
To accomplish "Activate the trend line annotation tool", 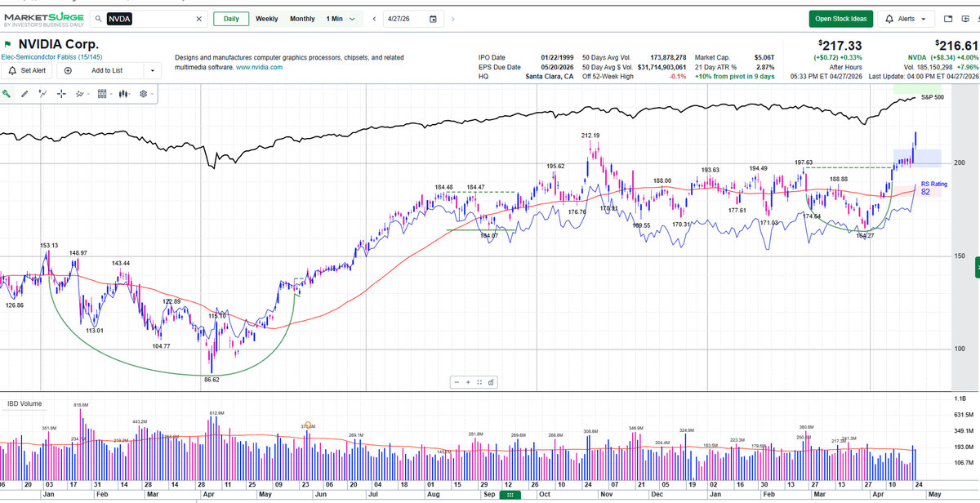I will [43, 94].
